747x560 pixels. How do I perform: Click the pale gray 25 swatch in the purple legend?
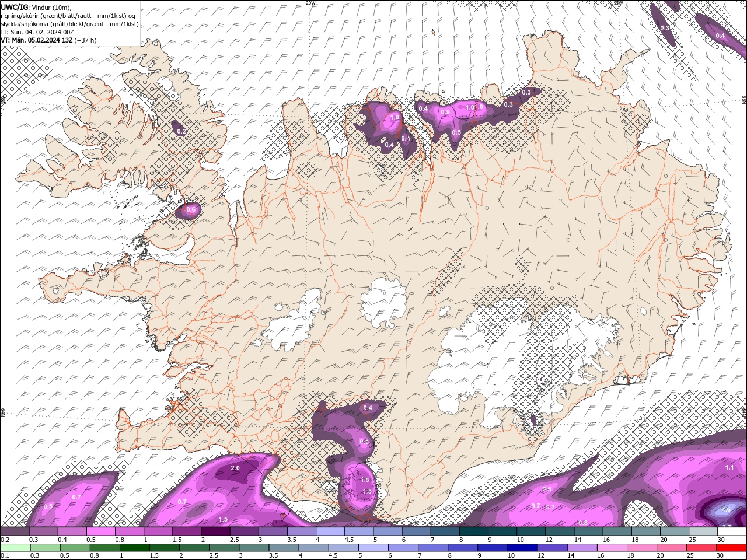coord(703,531)
